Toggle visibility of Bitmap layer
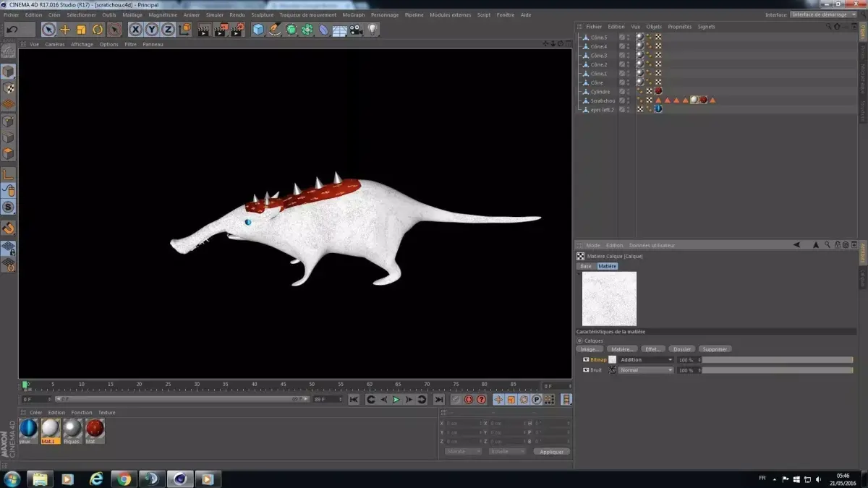Image resolution: width=868 pixels, height=488 pixels. (586, 359)
